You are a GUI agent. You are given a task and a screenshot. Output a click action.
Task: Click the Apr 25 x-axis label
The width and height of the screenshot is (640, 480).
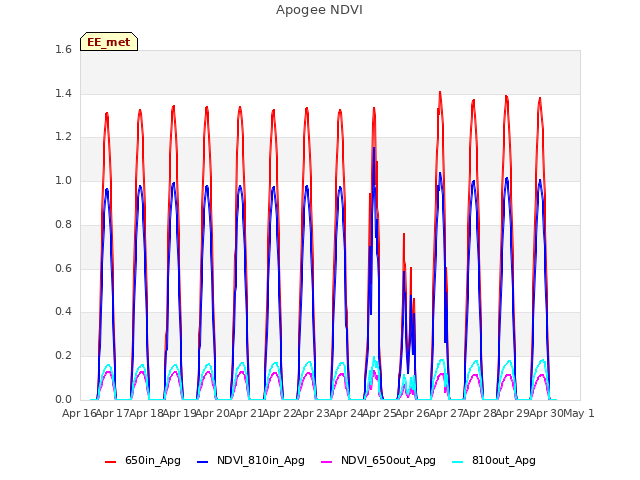point(380,413)
